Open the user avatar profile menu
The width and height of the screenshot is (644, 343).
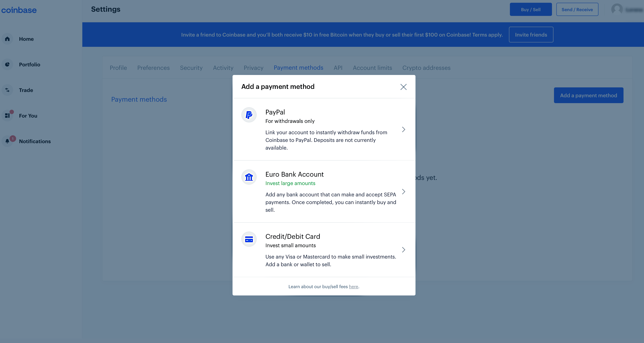[617, 10]
